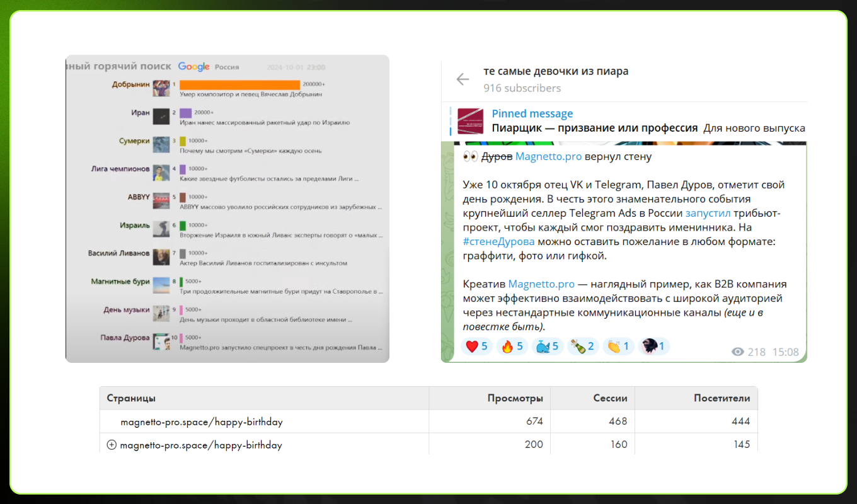Select the magnetto-pro.space row with 674 views
857x504 pixels.
tap(428, 421)
